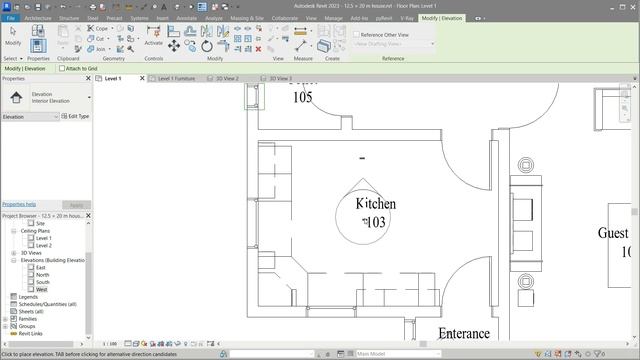Screen dimensions: 640x360
Task: Select the Copy tool in Modify panel
Action: (x=190, y=46)
